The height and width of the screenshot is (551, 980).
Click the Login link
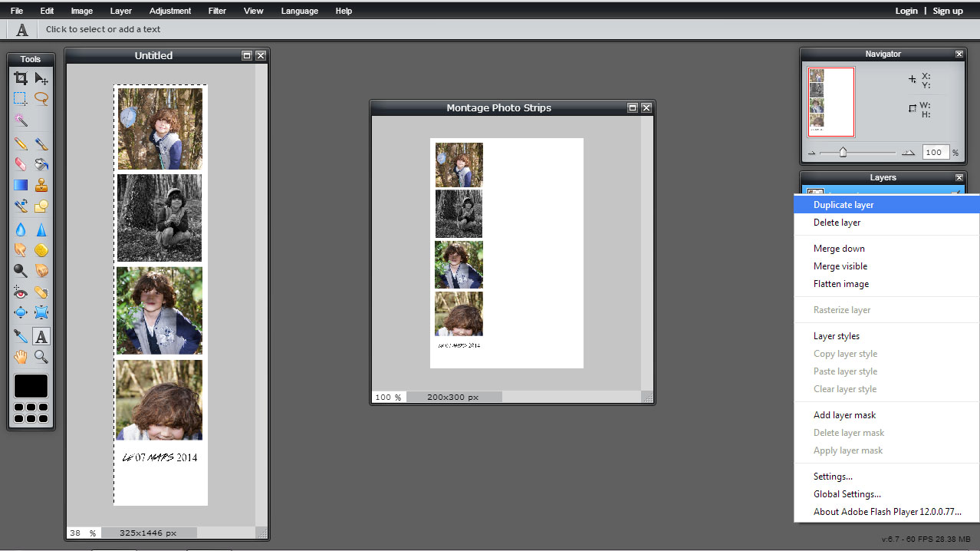[x=906, y=11]
